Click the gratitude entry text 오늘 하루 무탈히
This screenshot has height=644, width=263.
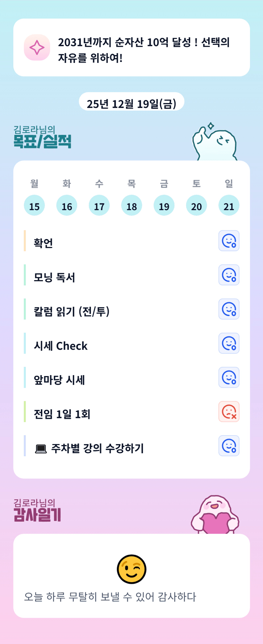pos(110,597)
